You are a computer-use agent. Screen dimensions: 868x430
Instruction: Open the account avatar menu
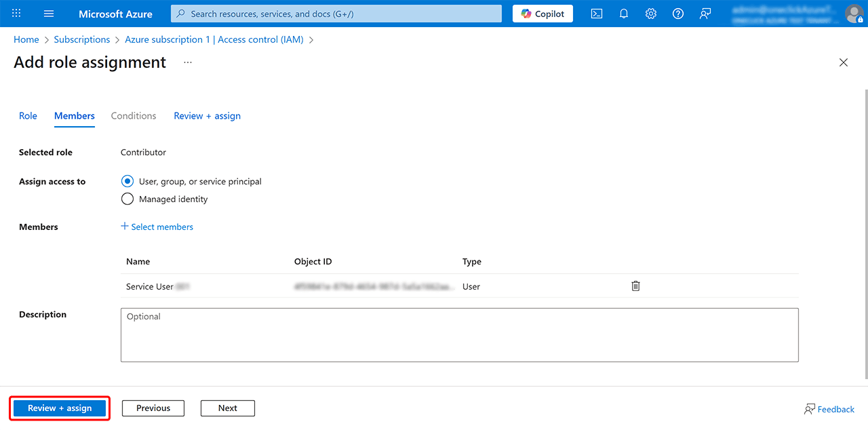(853, 14)
